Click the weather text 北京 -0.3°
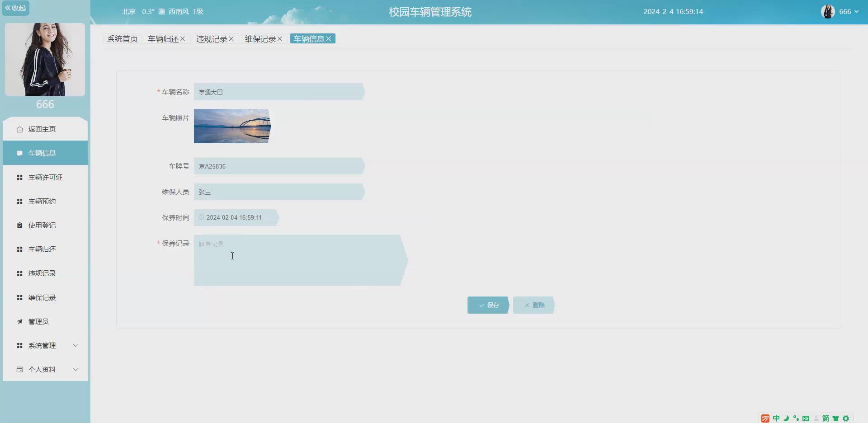Image resolution: width=868 pixels, height=423 pixels. [x=138, y=12]
